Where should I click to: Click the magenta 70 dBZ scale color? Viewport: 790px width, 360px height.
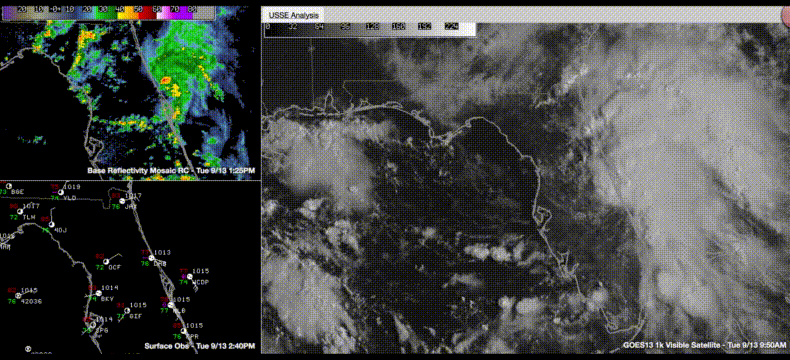tap(180, 13)
